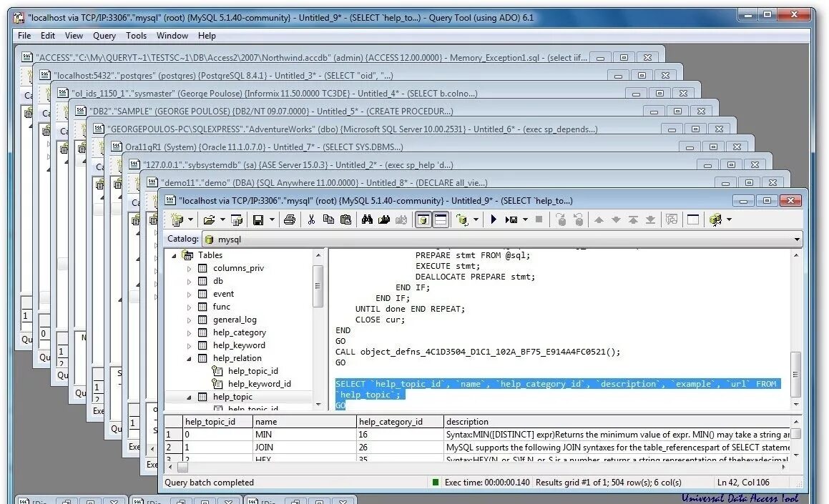The width and height of the screenshot is (829, 504).
Task: Click the move to bottom arrow icon
Action: tap(650, 219)
